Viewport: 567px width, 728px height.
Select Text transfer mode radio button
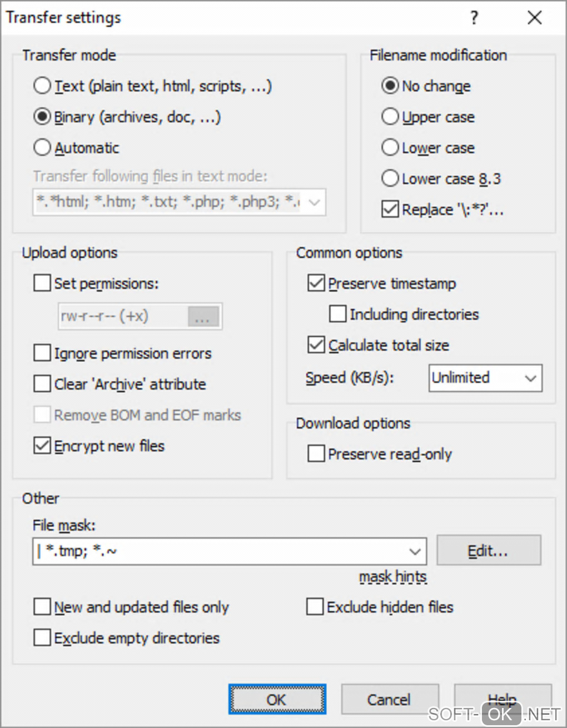tap(42, 86)
